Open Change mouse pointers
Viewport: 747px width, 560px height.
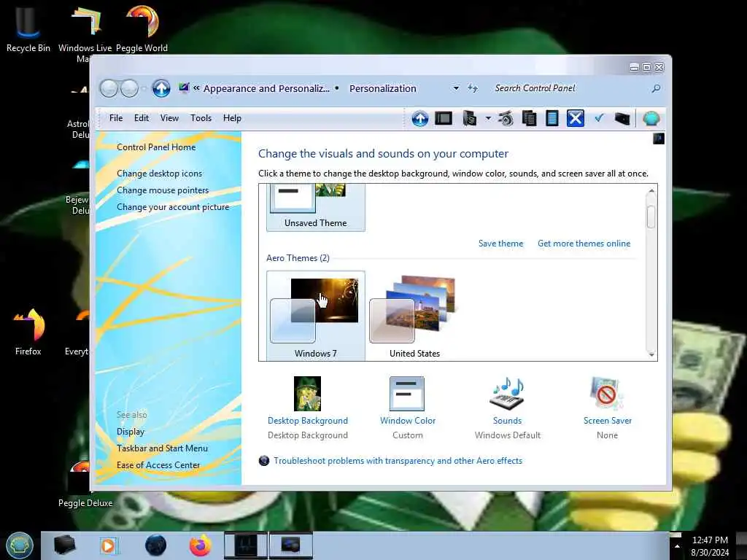coord(163,190)
